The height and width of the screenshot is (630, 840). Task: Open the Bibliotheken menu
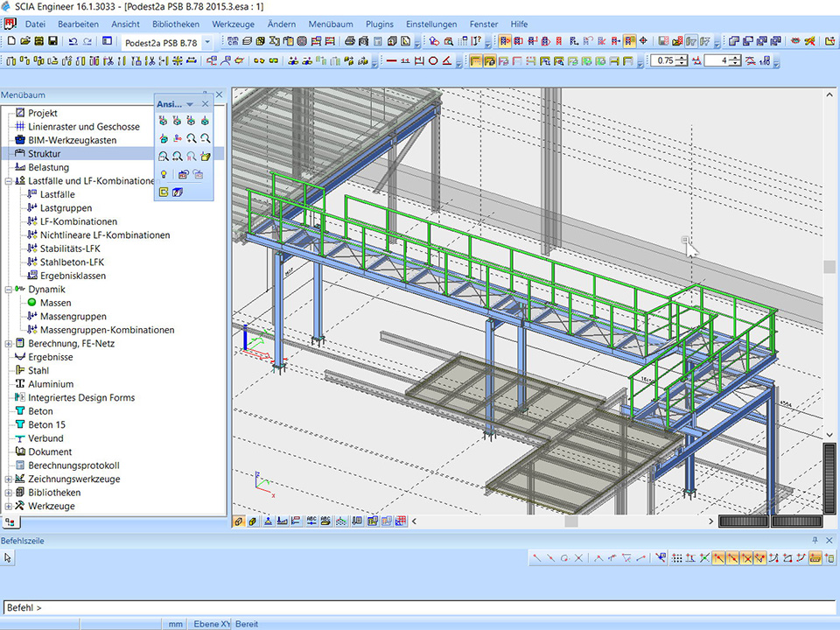175,24
